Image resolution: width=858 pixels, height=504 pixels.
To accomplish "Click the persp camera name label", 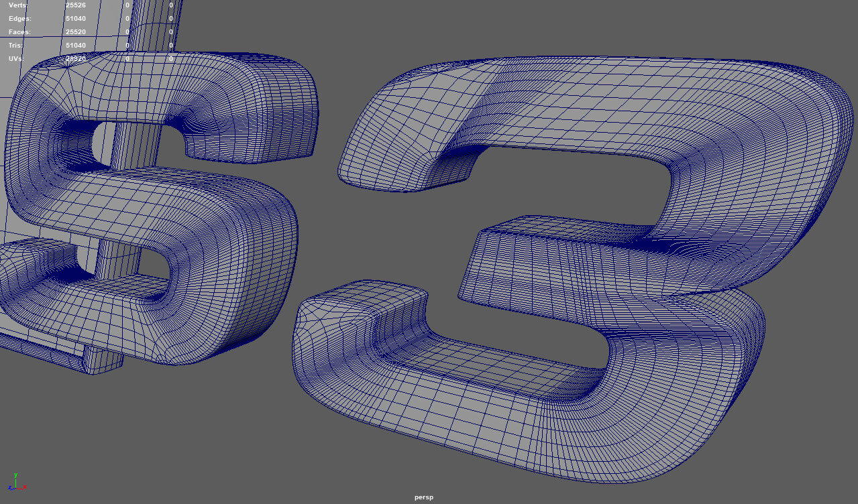I will pyautogui.click(x=424, y=497).
